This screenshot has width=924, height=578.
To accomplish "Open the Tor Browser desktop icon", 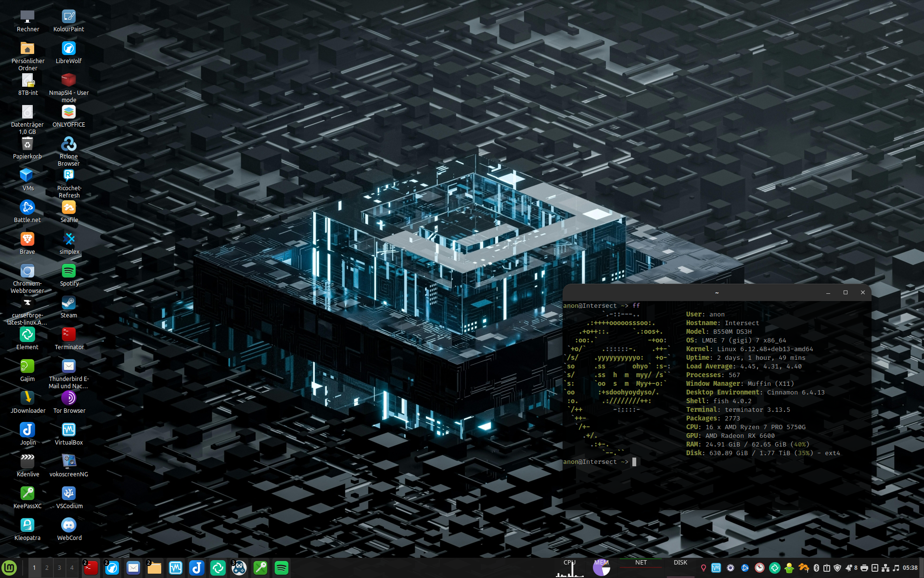I will [x=68, y=398].
